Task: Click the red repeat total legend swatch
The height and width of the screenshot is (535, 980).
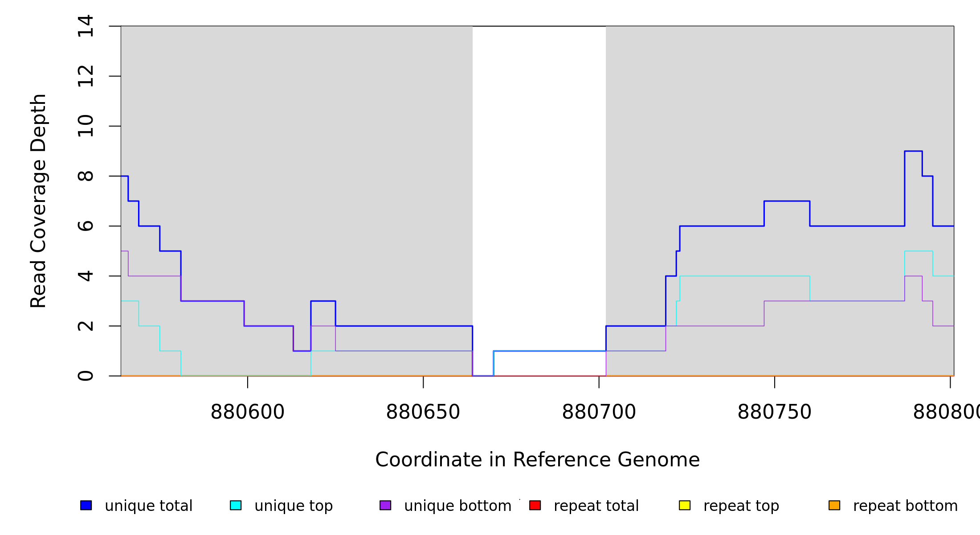Action: click(535, 505)
